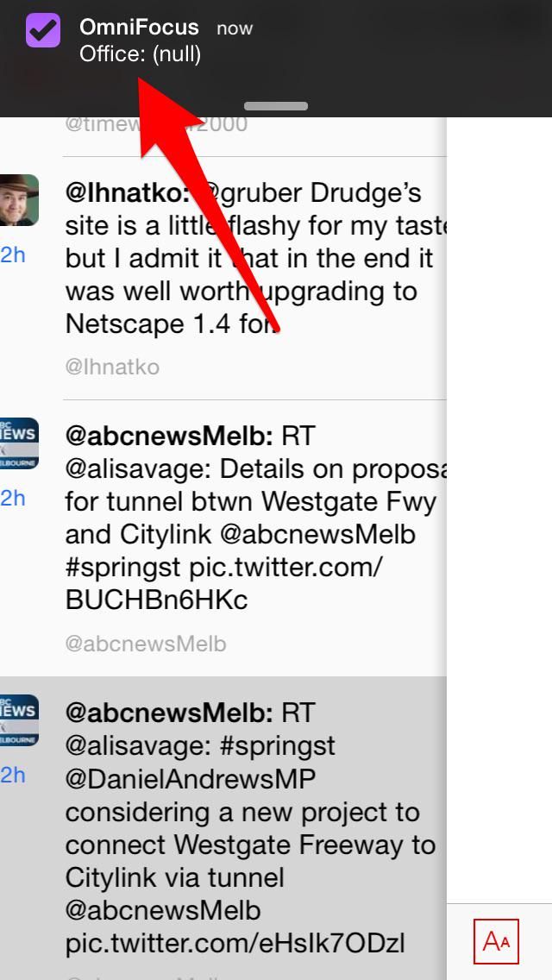Tap the notification 'now' timestamp
This screenshot has height=980, width=552.
[235, 28]
